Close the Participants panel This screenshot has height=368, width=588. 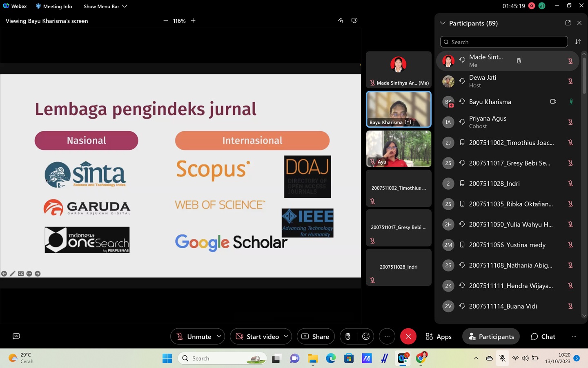tap(579, 23)
